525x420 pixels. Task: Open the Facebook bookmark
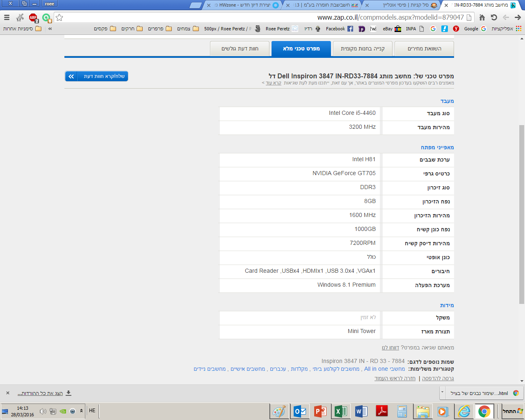click(339, 29)
